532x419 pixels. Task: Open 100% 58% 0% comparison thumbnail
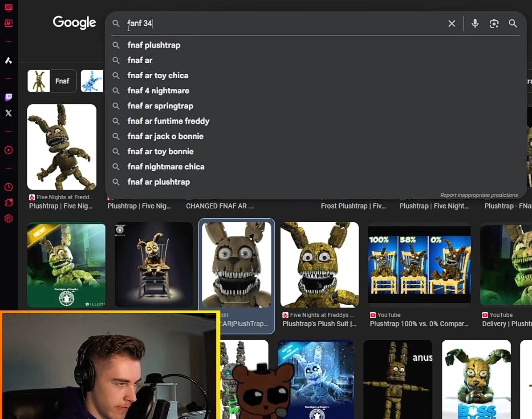click(419, 265)
